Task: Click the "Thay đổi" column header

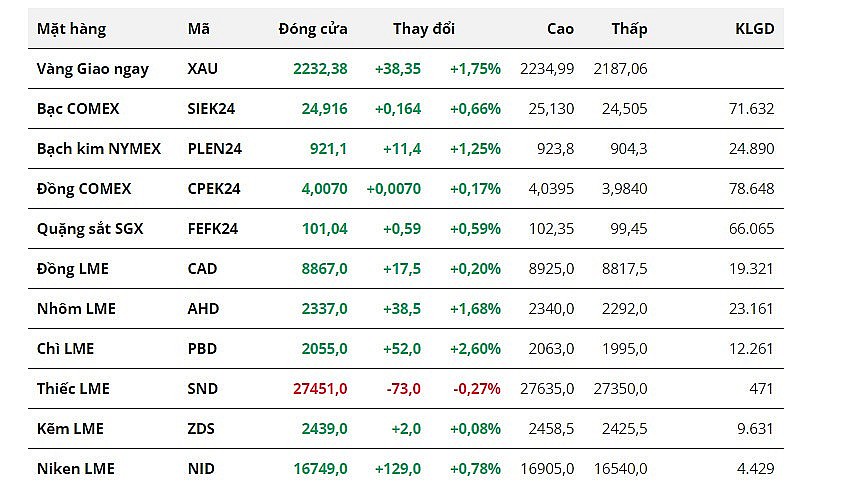Action: tap(424, 29)
